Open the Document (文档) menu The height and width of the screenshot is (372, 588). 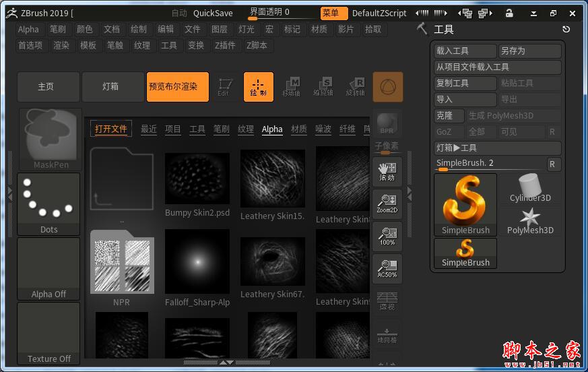pyautogui.click(x=111, y=29)
